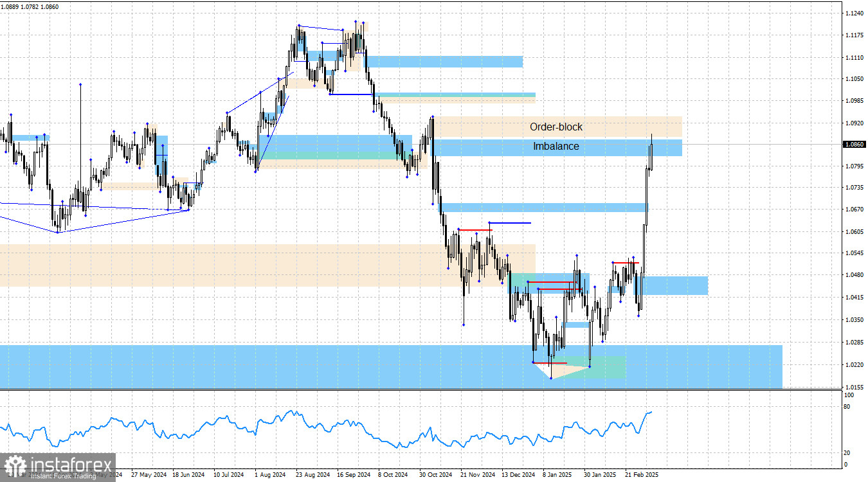Image resolution: width=868 pixels, height=482 pixels.
Task: Click price level 1.0480 on axis
Action: (853, 275)
